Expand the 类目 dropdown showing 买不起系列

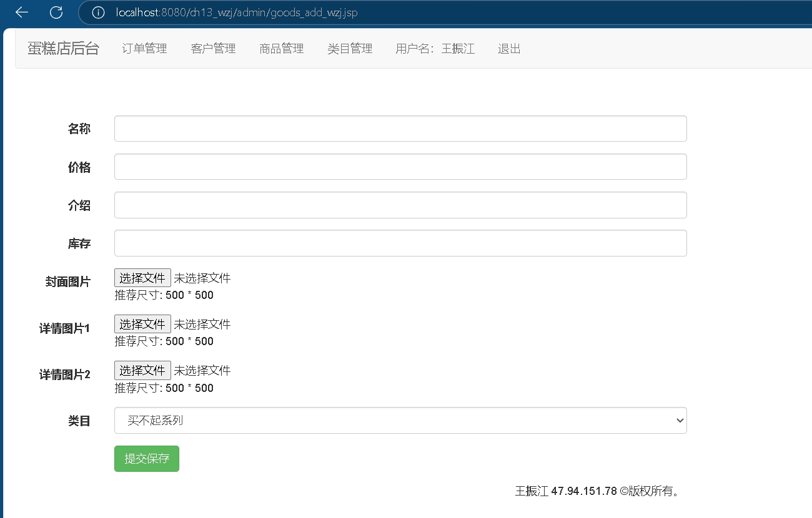pos(400,421)
